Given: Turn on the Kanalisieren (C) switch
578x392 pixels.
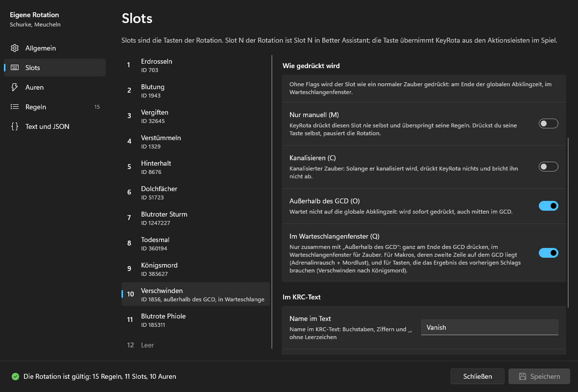Looking at the screenshot, I should coord(548,167).
